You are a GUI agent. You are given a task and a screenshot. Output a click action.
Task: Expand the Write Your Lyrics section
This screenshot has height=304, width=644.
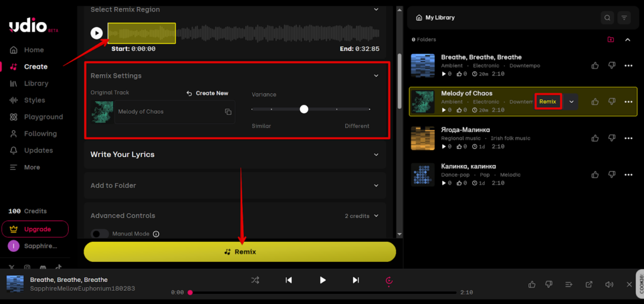pyautogui.click(x=376, y=155)
